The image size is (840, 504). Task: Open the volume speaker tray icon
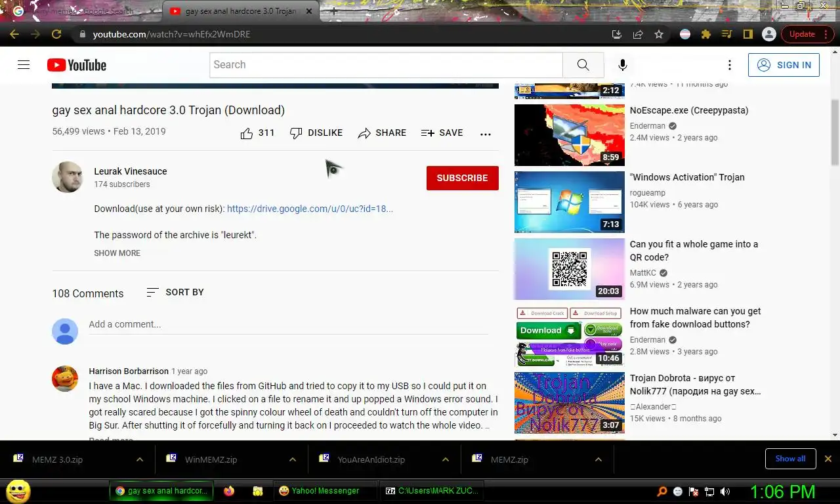click(x=725, y=492)
